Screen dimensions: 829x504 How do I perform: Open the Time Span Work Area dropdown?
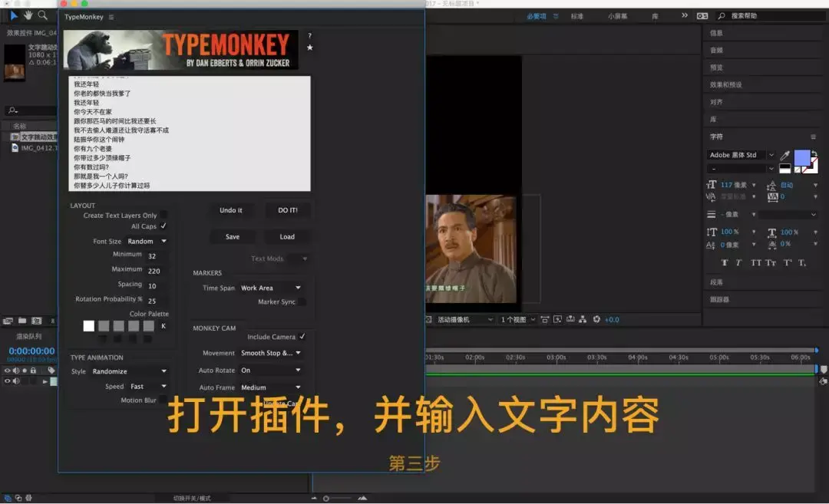(x=271, y=288)
